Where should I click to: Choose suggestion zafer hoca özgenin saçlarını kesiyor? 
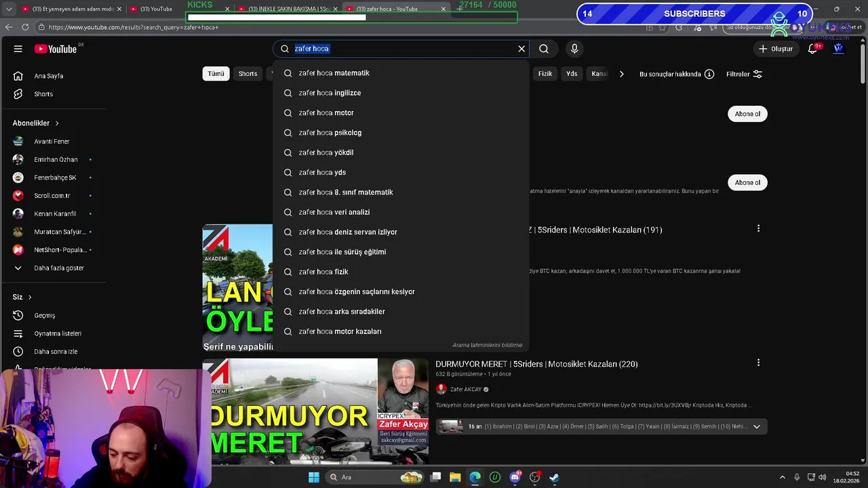click(x=401, y=292)
